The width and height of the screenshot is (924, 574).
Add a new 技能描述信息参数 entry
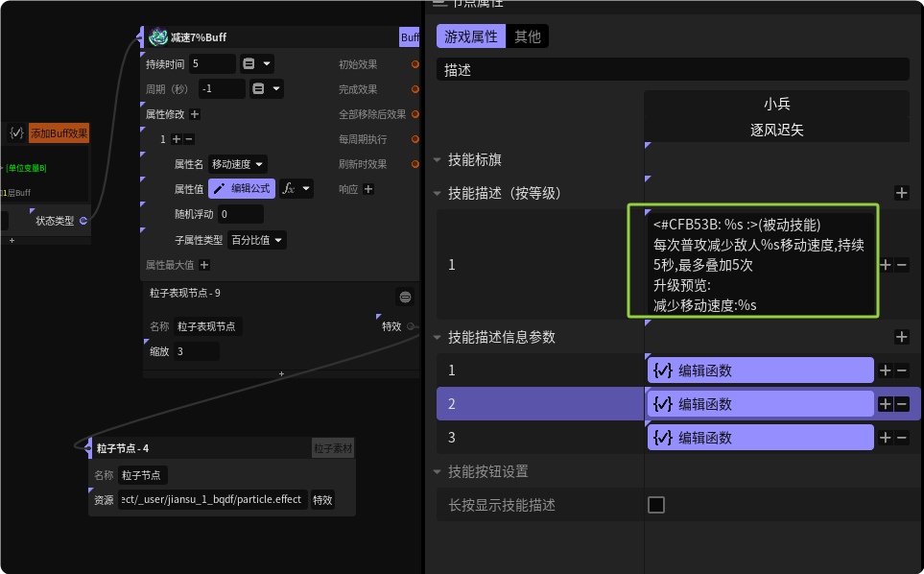click(901, 337)
